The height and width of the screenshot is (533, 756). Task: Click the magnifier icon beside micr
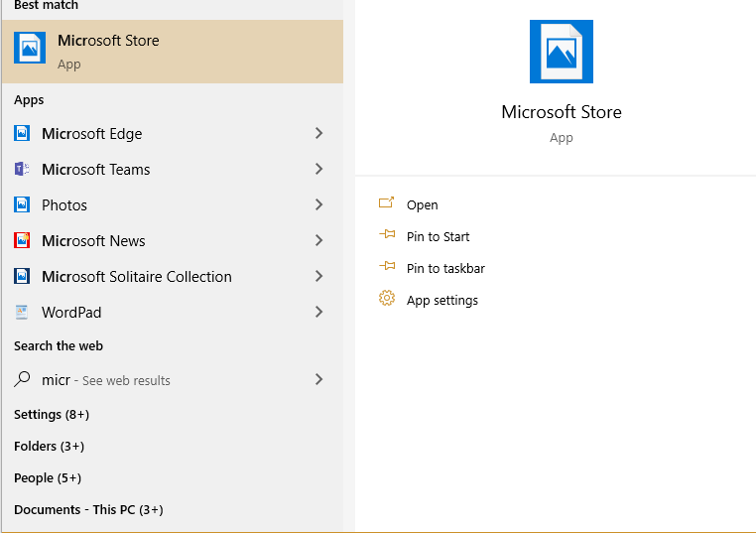coord(22,379)
